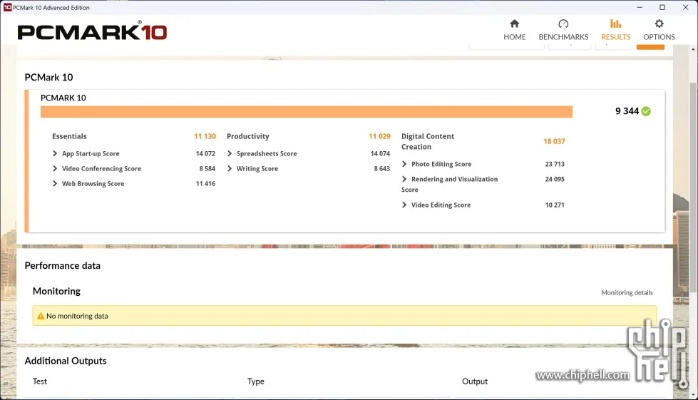This screenshot has height=400, width=698.
Task: Click the PCMARK 10 logo
Action: [x=92, y=31]
